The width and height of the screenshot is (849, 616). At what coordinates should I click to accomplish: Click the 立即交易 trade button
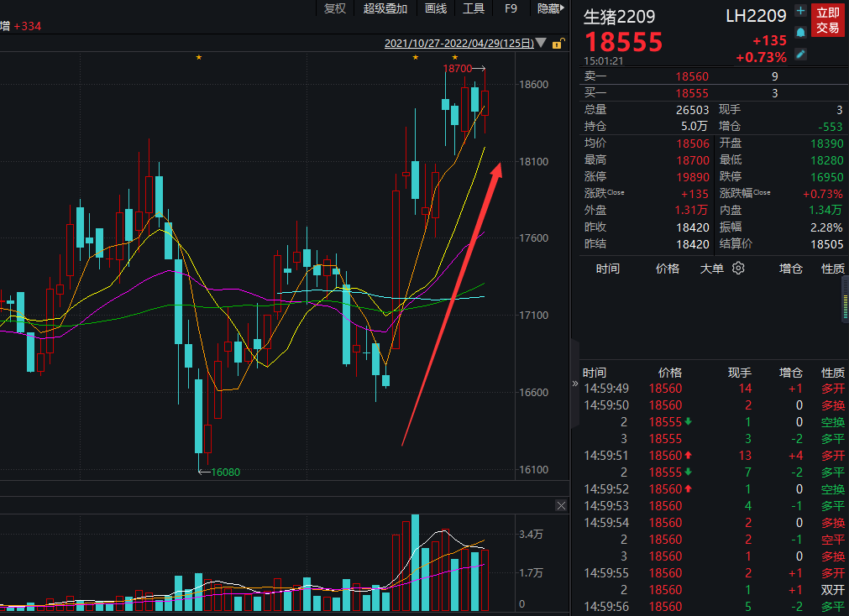[828, 20]
